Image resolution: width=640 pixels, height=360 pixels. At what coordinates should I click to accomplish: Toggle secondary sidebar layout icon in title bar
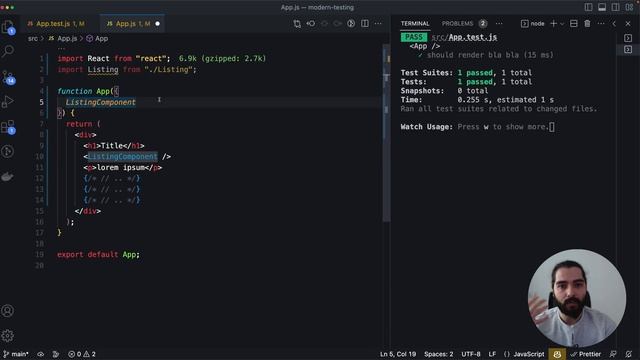pyautogui.click(x=615, y=7)
